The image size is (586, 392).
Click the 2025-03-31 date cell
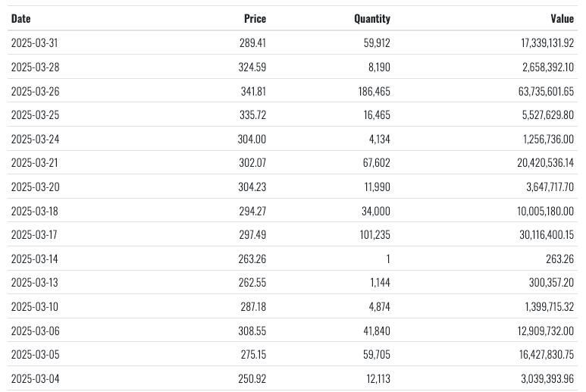point(34,43)
